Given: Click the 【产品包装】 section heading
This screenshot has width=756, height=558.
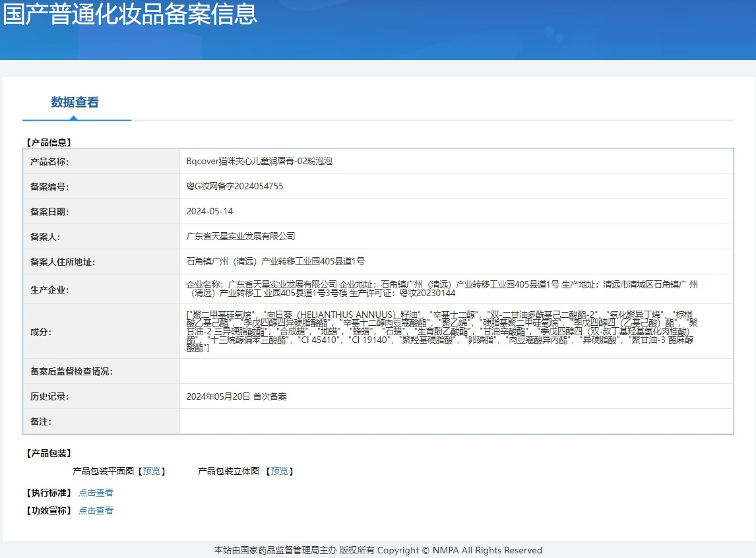Looking at the screenshot, I should point(49,453).
